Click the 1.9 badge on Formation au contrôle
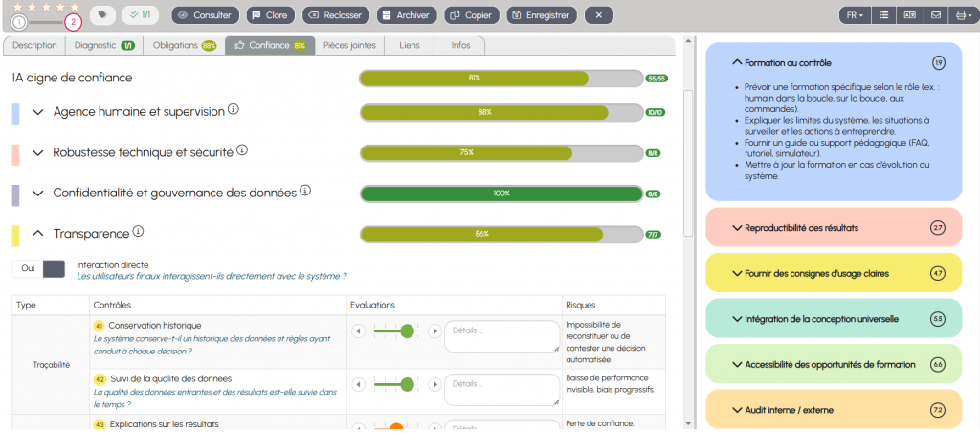The height and width of the screenshot is (433, 980). coord(938,62)
